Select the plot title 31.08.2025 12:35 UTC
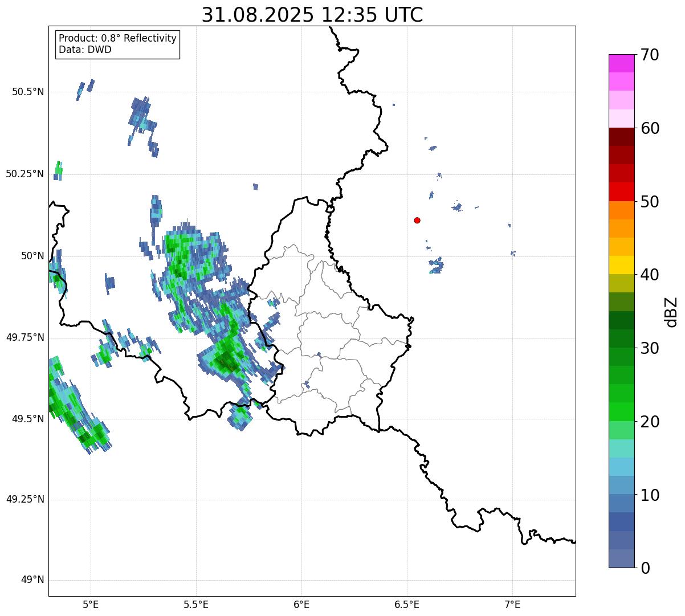This screenshot has width=685, height=616. [x=312, y=15]
